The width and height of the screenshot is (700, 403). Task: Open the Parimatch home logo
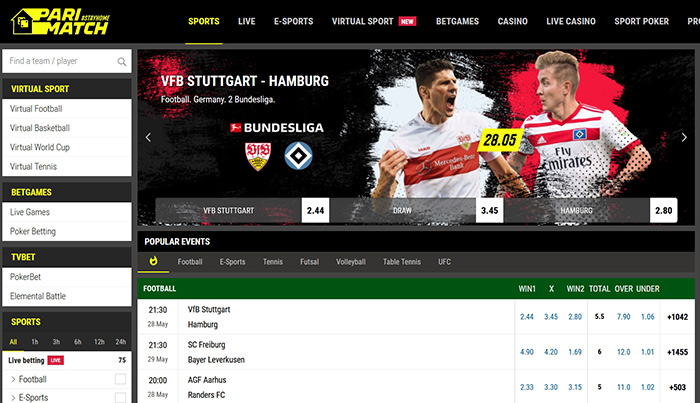60,21
